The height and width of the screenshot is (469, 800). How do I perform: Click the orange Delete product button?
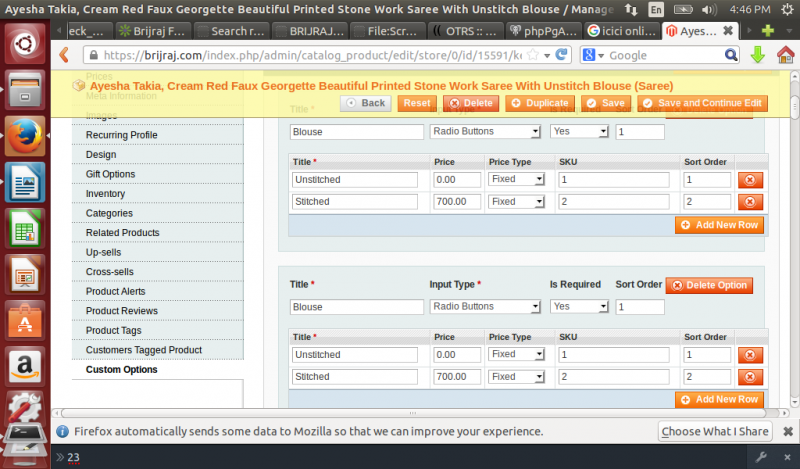pos(470,103)
